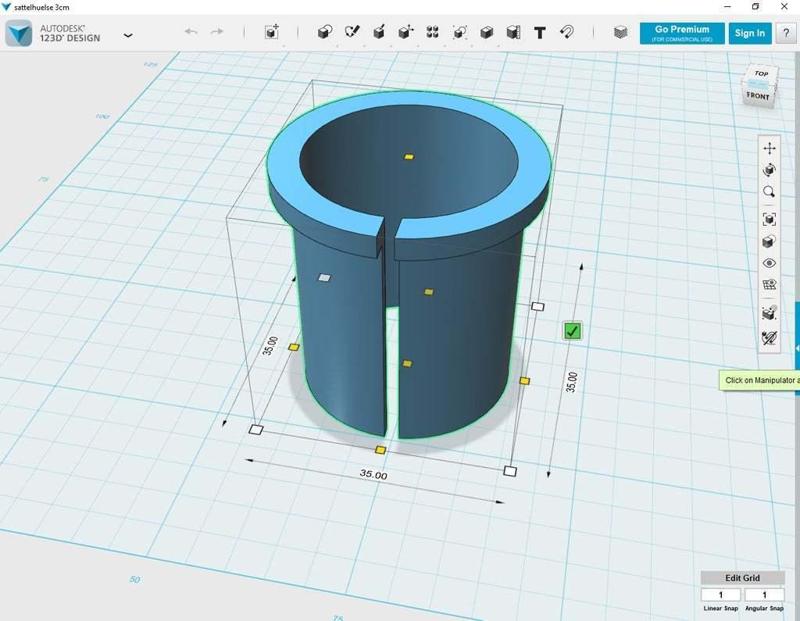Activate the Pan view tool
This screenshot has width=800, height=621.
pyautogui.click(x=769, y=148)
